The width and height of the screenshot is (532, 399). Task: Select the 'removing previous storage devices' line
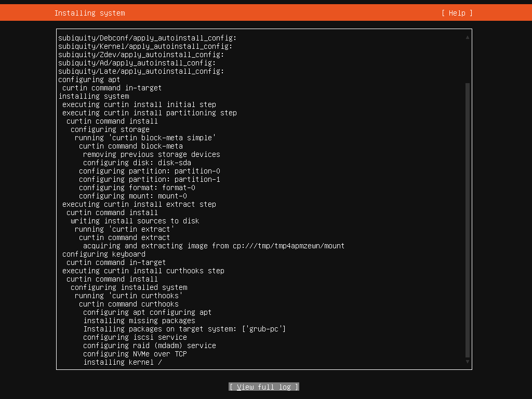[x=151, y=154]
